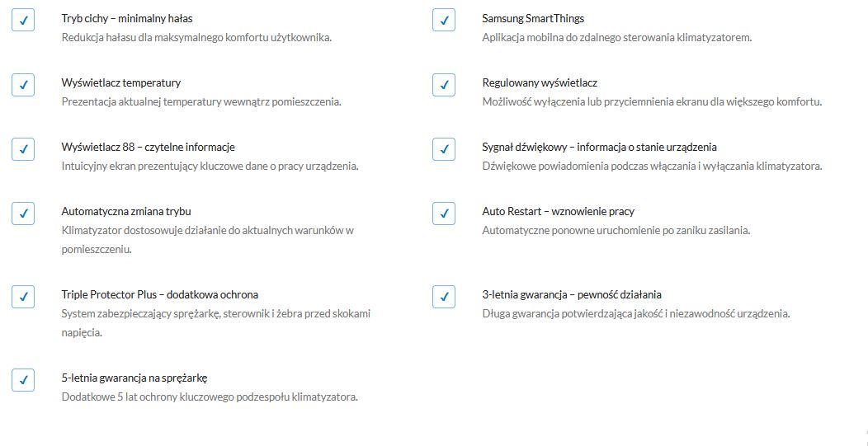Click the checkmark next to Wyświetlacz temperatury
Image resolution: width=868 pixels, height=446 pixels.
tap(23, 84)
